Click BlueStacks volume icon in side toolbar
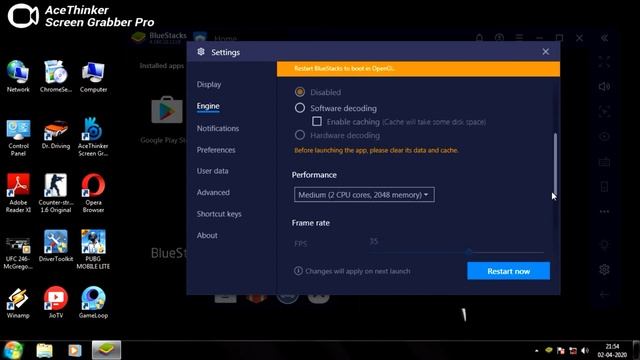640x360 pixels. (x=604, y=87)
